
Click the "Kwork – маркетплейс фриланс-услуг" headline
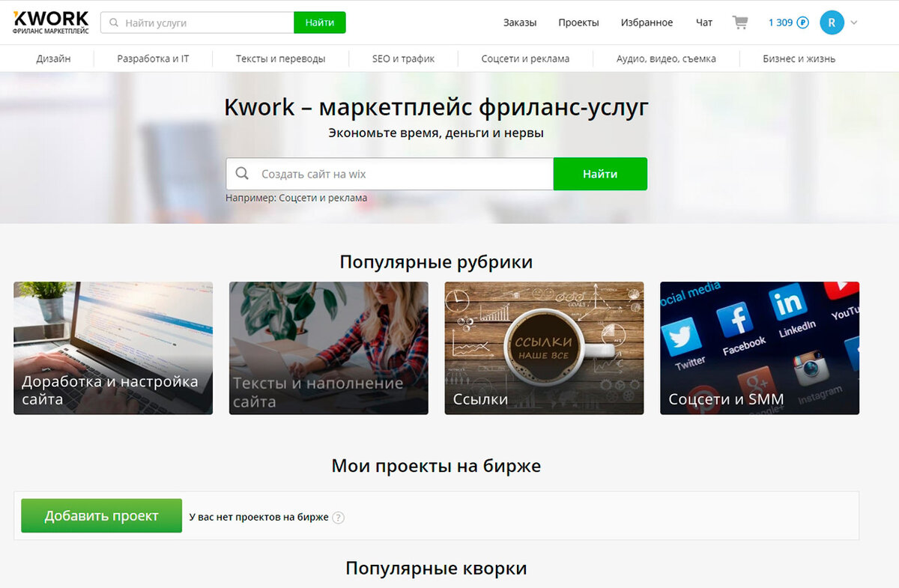(436, 108)
